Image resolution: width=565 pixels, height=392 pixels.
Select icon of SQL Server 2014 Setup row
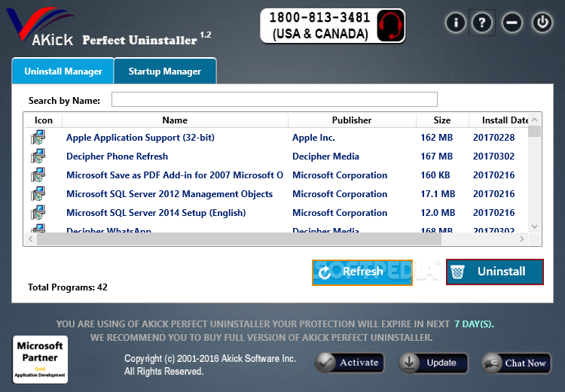(x=38, y=212)
